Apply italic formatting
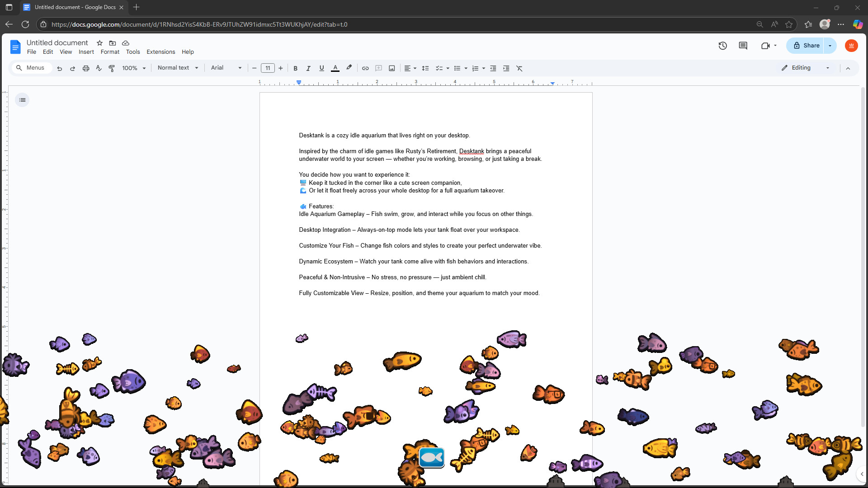The image size is (868, 488). point(308,68)
